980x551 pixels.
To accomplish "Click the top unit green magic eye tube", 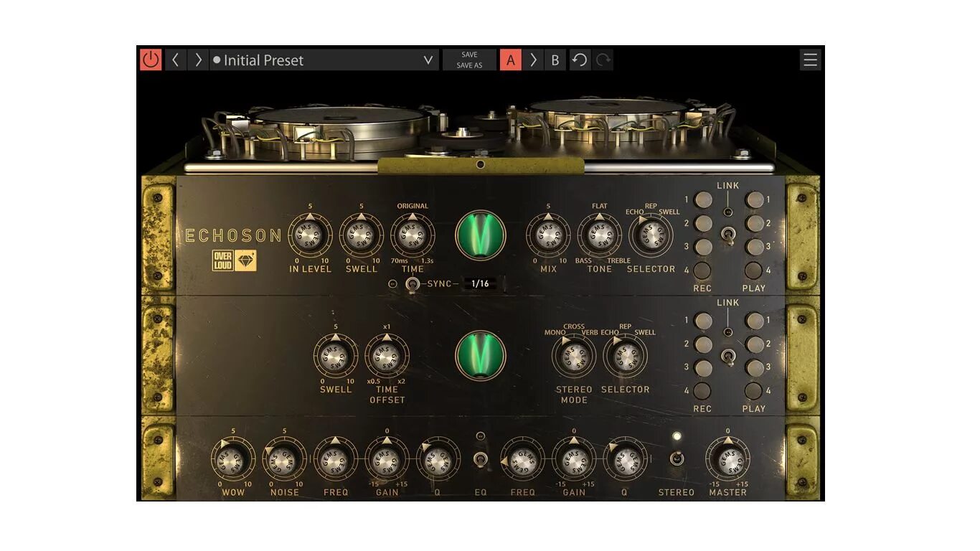I will 481,235.
